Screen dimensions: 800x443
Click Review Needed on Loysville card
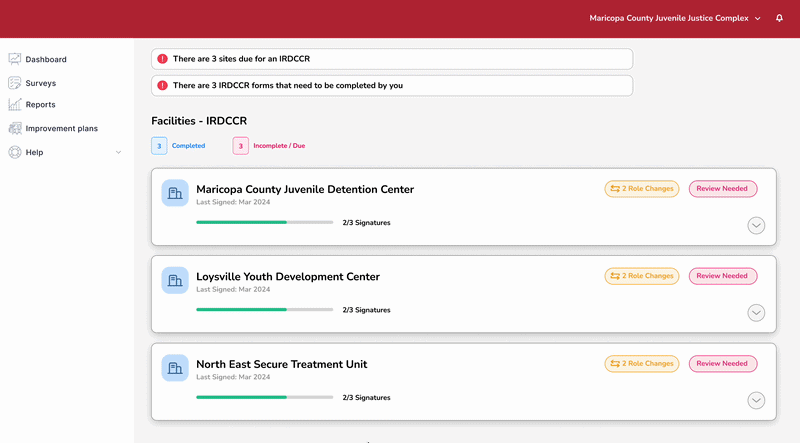pos(722,276)
